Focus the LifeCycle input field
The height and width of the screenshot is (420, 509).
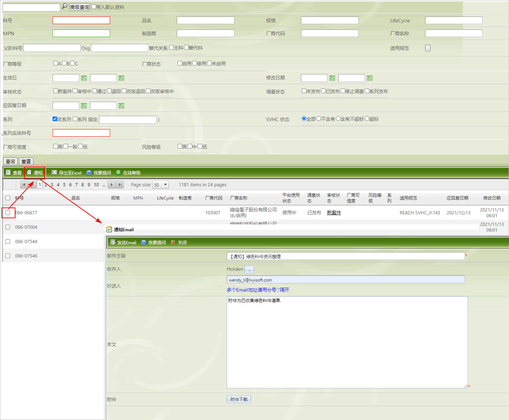pos(454,20)
